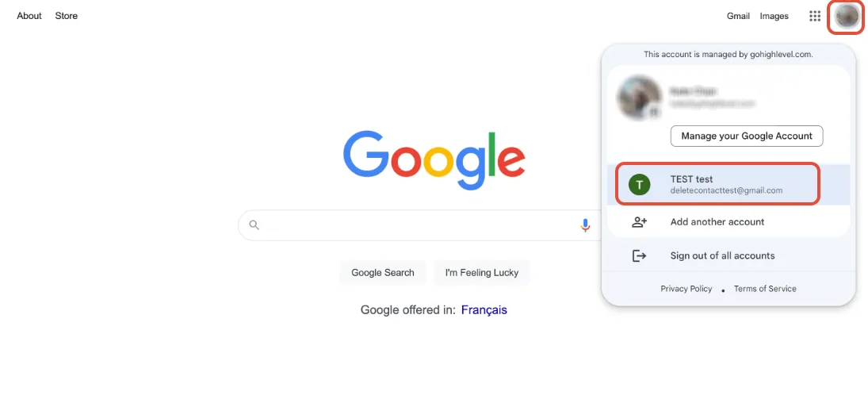Open the Images link
The image size is (868, 403).
(774, 16)
